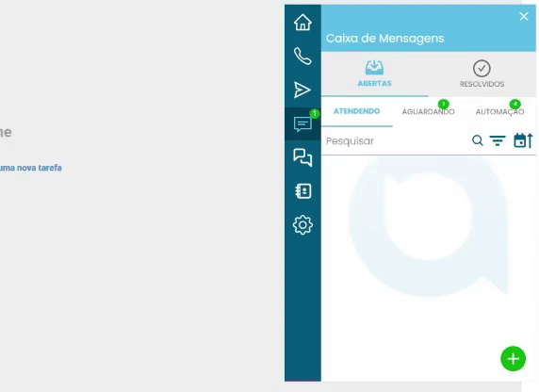Open the filter lines icon
Viewport: 539px width, 392px height.
[x=498, y=140]
